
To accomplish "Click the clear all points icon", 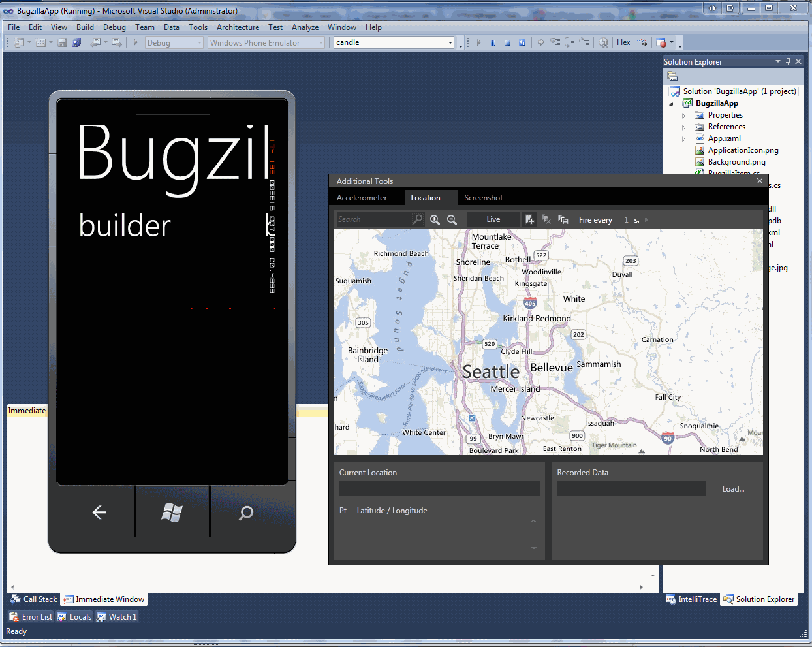I will [546, 219].
